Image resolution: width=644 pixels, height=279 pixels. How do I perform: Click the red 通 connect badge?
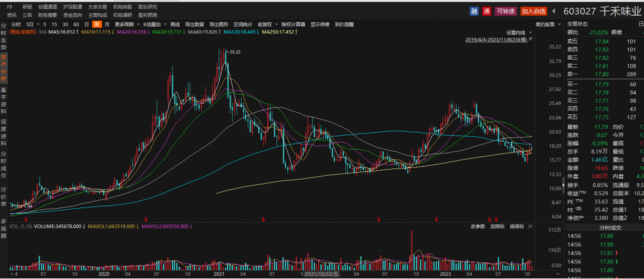pos(487,11)
